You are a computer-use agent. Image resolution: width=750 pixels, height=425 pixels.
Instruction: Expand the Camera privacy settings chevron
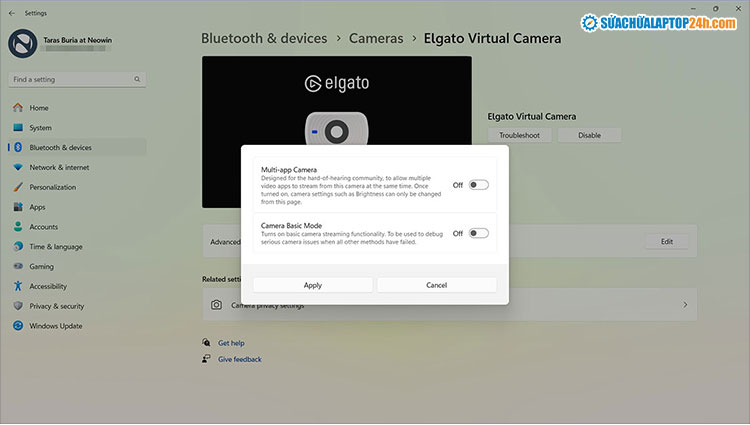coord(685,305)
